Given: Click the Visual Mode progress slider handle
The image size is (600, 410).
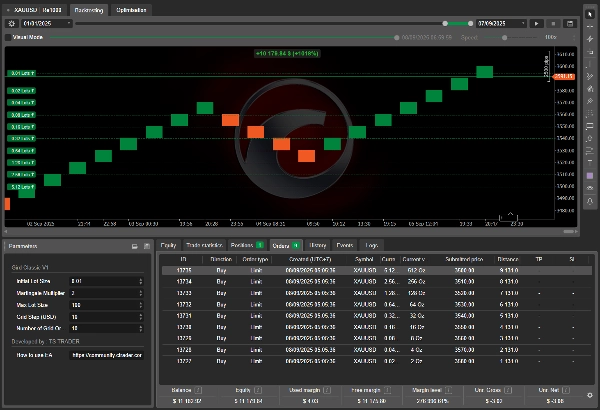Looking at the screenshot, I should 396,38.
